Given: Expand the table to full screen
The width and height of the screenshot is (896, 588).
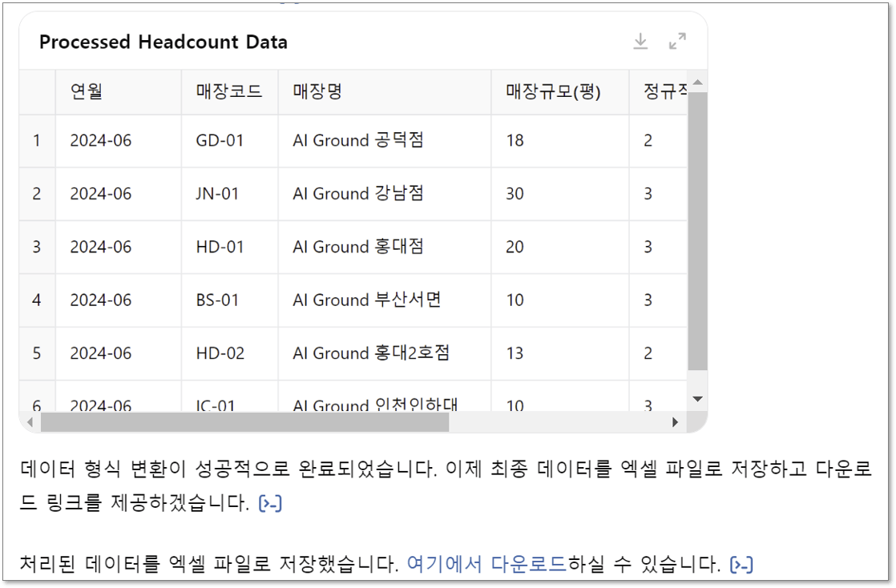Looking at the screenshot, I should click(677, 41).
